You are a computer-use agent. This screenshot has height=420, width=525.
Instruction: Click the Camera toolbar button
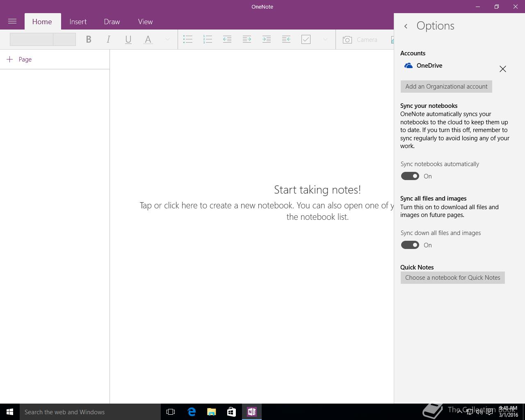(360, 39)
